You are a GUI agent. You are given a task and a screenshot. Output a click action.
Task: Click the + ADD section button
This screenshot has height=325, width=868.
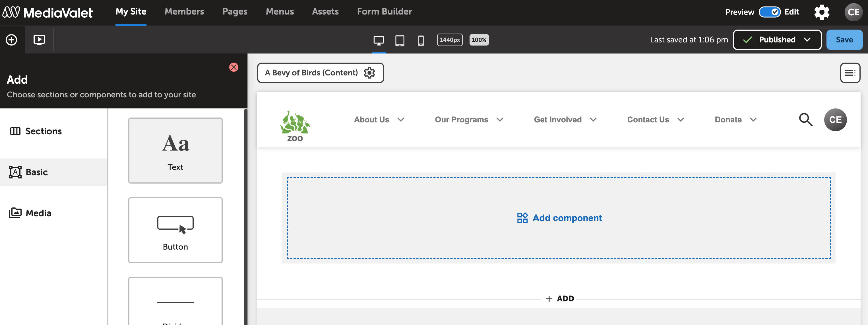click(560, 299)
